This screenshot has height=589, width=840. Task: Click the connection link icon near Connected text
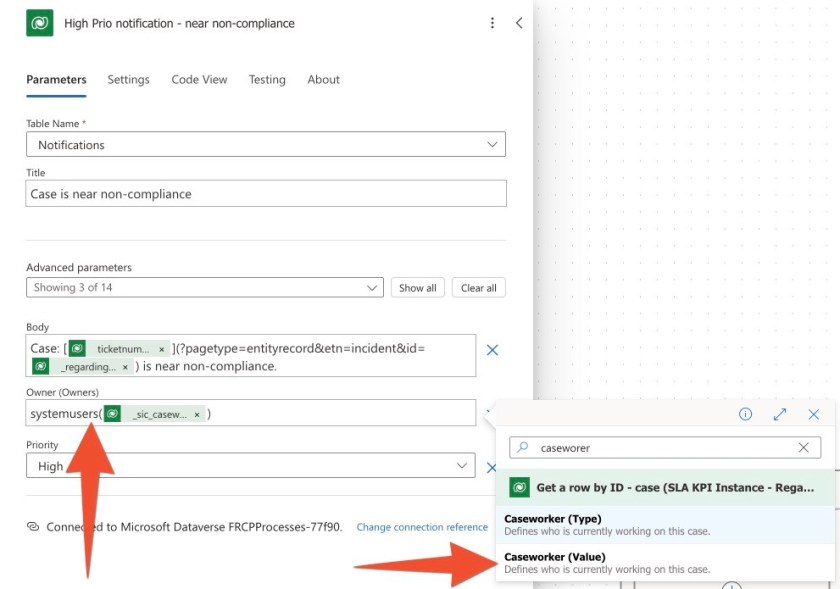(33, 527)
